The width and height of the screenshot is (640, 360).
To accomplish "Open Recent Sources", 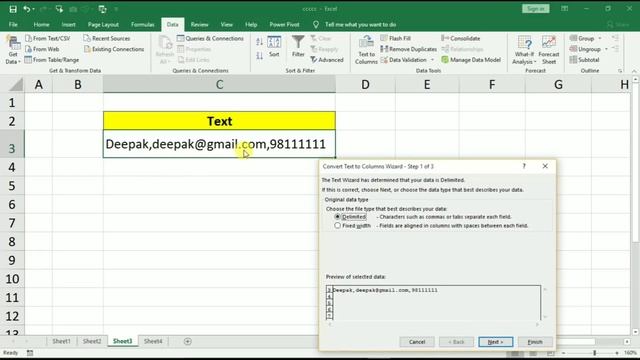I will (x=107, y=38).
